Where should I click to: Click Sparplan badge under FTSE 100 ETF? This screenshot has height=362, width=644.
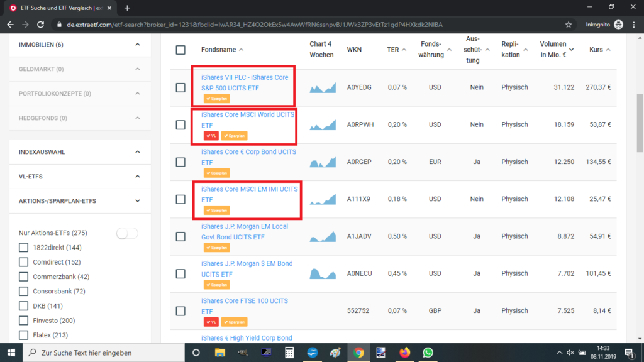(234, 322)
